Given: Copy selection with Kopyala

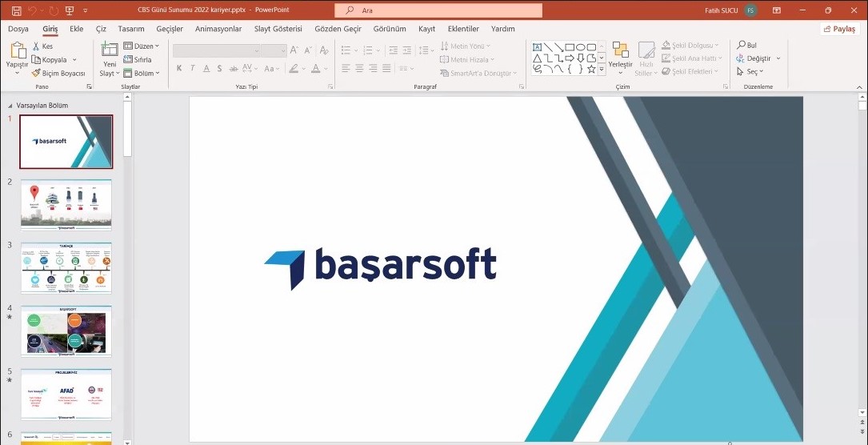Looking at the screenshot, I should click(50, 60).
